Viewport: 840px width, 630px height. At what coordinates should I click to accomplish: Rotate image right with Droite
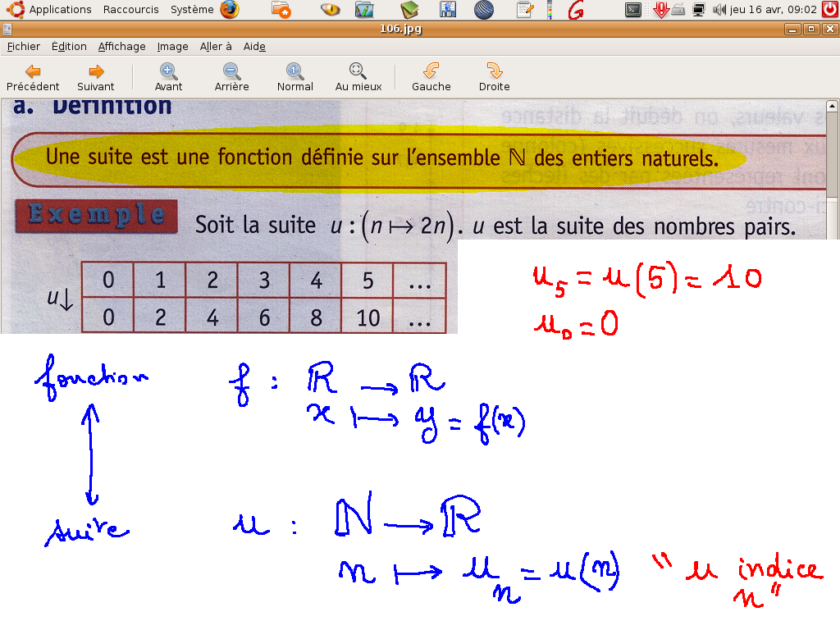pyautogui.click(x=494, y=78)
